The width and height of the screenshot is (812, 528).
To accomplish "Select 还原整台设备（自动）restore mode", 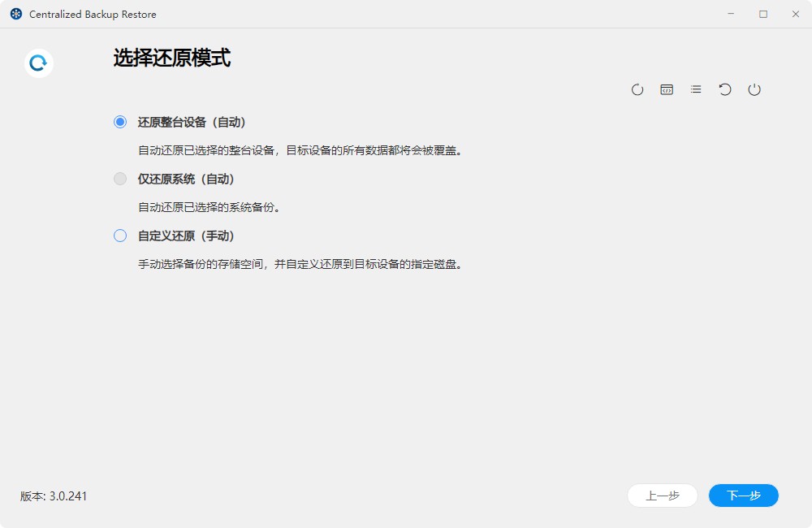I will (x=119, y=122).
